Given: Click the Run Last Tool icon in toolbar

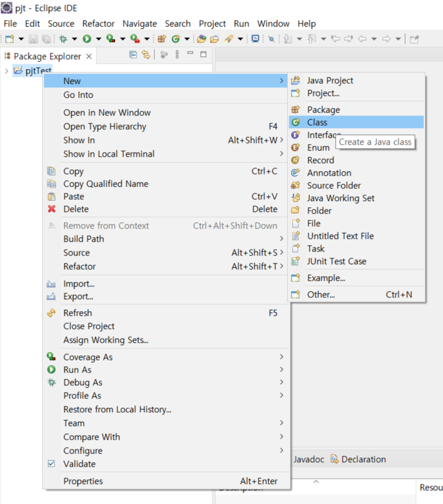Looking at the screenshot, I should (135, 39).
